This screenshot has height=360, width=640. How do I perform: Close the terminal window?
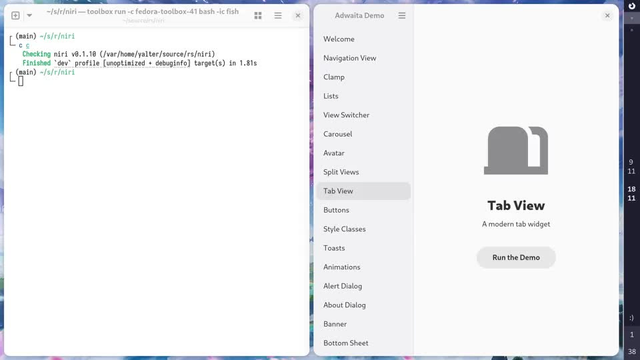(x=298, y=16)
